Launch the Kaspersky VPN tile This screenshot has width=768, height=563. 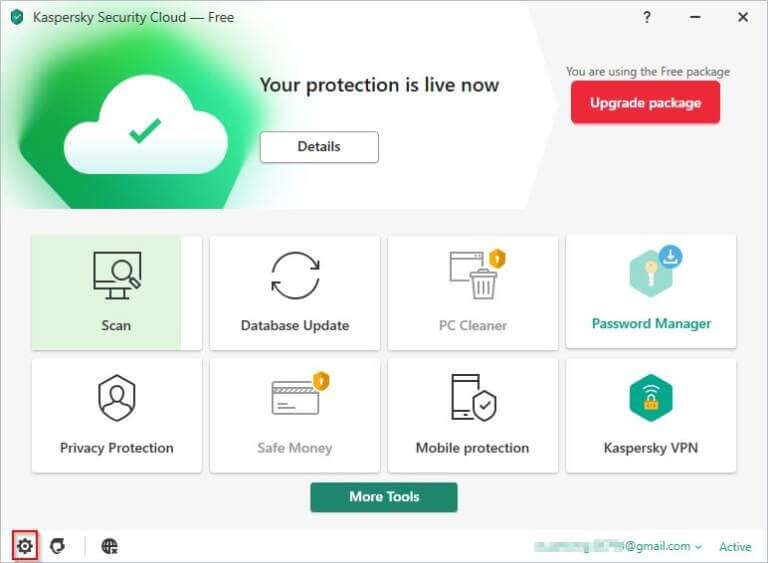point(651,416)
